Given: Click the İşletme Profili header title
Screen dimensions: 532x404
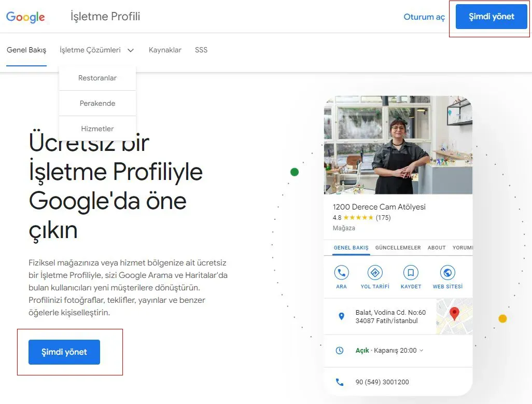Looking at the screenshot, I should 105,16.
